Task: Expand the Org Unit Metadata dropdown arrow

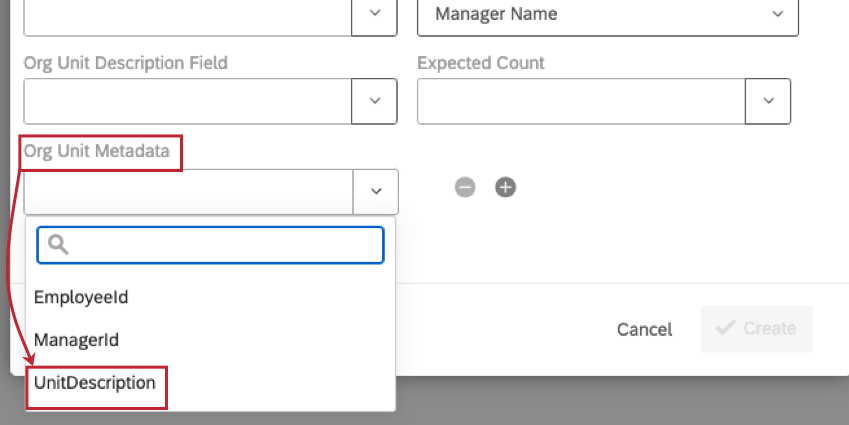Action: pyautogui.click(x=376, y=191)
